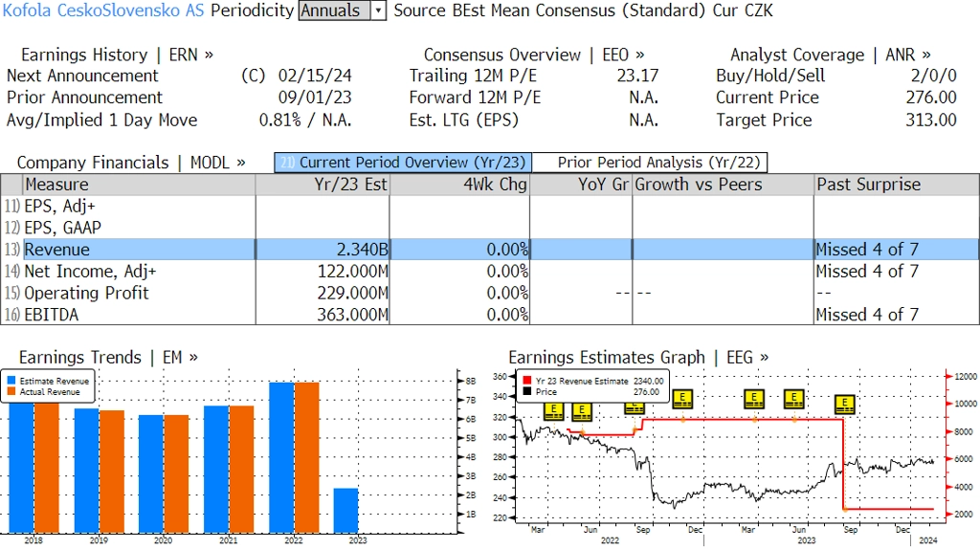This screenshot has width=980, height=549.
Task: Select the Revenue measure row
Action: 490,250
